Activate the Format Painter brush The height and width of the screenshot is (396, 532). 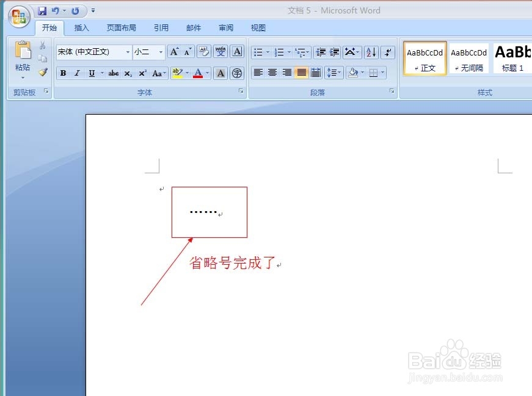43,72
